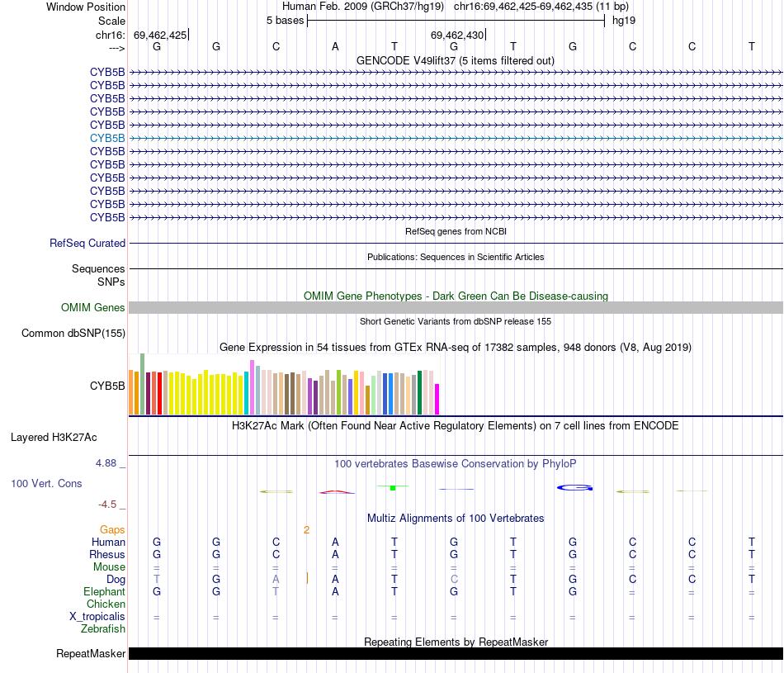Click the 100 Vert. Cons track label

(46, 483)
